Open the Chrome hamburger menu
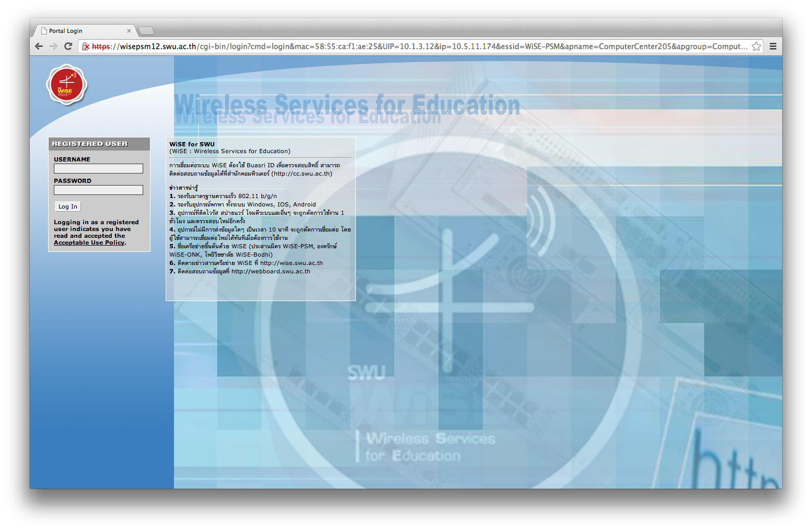Screen dimensions: 812x530 [773, 46]
